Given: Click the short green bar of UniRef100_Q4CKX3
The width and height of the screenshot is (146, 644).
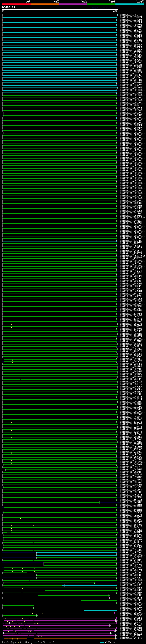Looking at the screenshot, I should tap(49, 583).
